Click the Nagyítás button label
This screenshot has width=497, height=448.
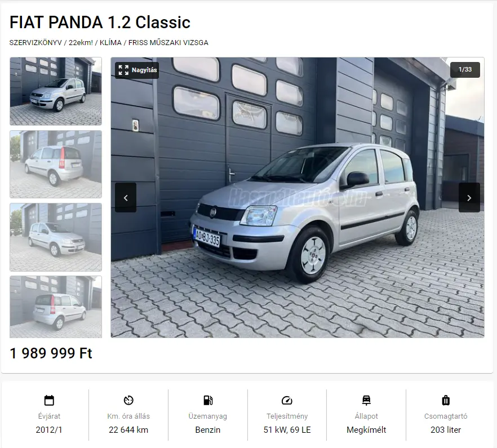click(144, 70)
